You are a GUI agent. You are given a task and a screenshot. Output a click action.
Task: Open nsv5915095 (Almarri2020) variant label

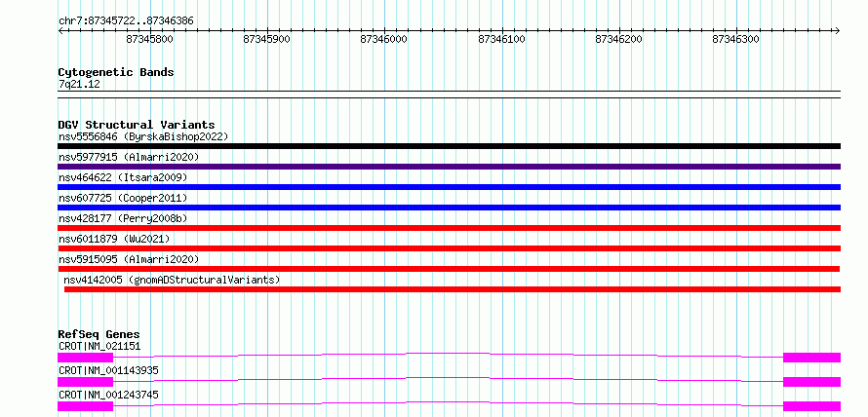[x=129, y=259]
